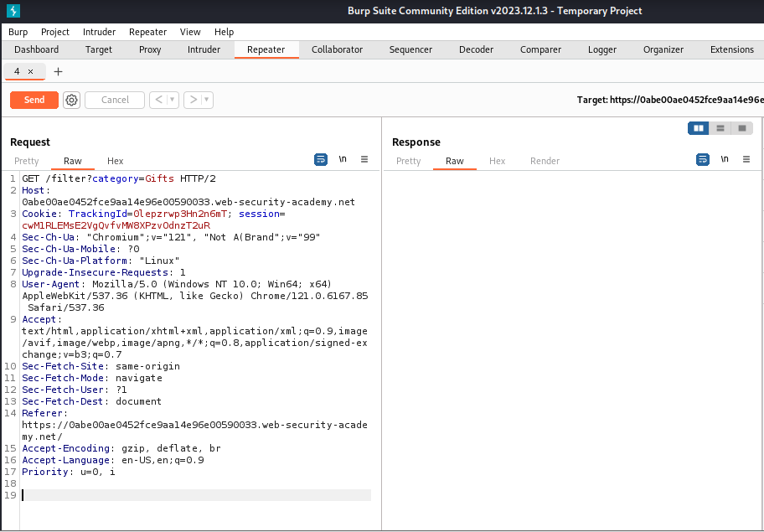The height and width of the screenshot is (532, 764).
Task: Switch to the Intruder tool tab
Action: tap(204, 49)
